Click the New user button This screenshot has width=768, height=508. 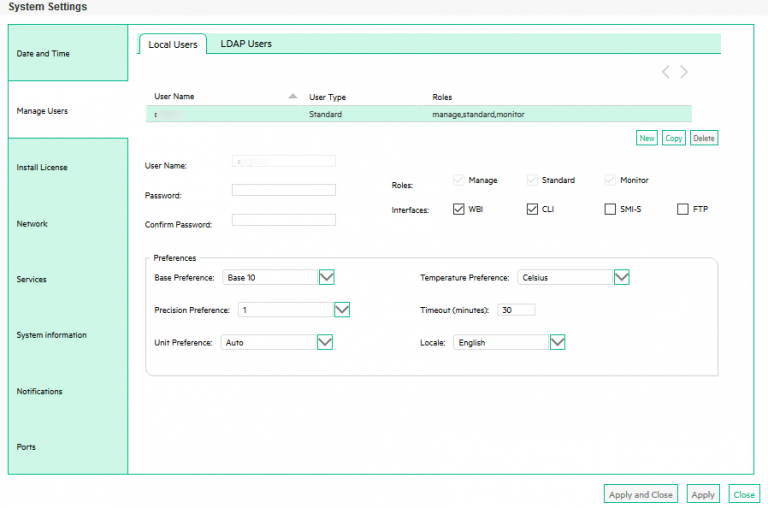tap(647, 138)
